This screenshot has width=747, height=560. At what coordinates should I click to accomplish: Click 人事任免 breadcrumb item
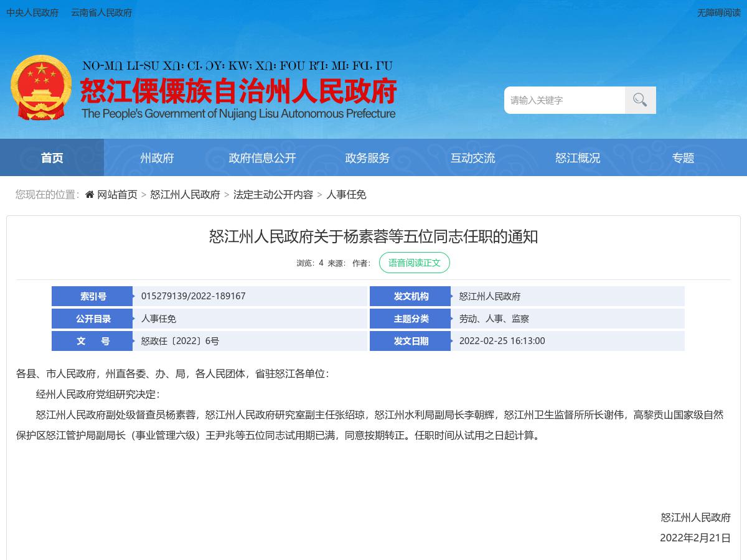click(347, 195)
